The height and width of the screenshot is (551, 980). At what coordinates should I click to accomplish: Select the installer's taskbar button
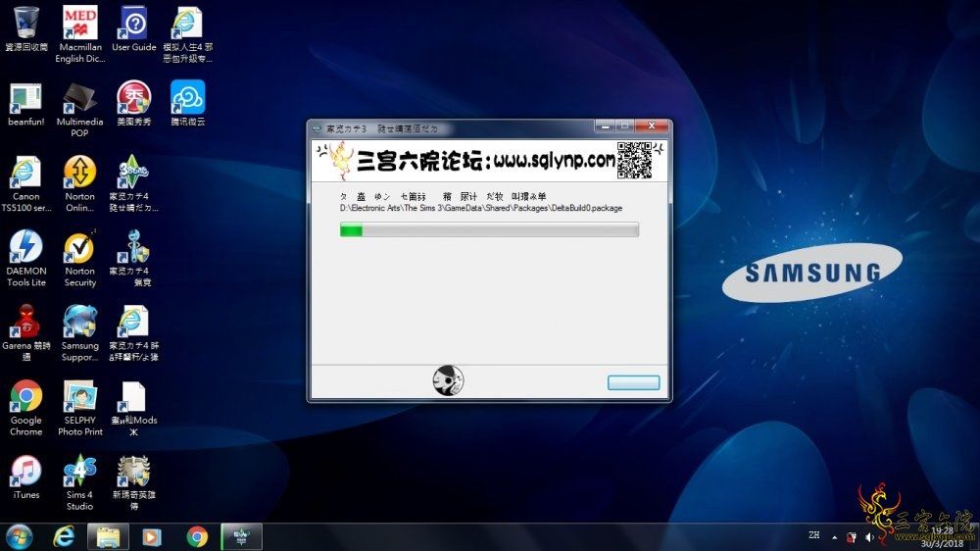(241, 536)
